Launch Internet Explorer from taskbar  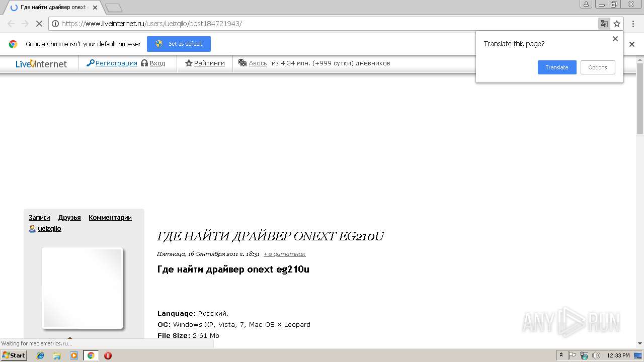(x=40, y=355)
